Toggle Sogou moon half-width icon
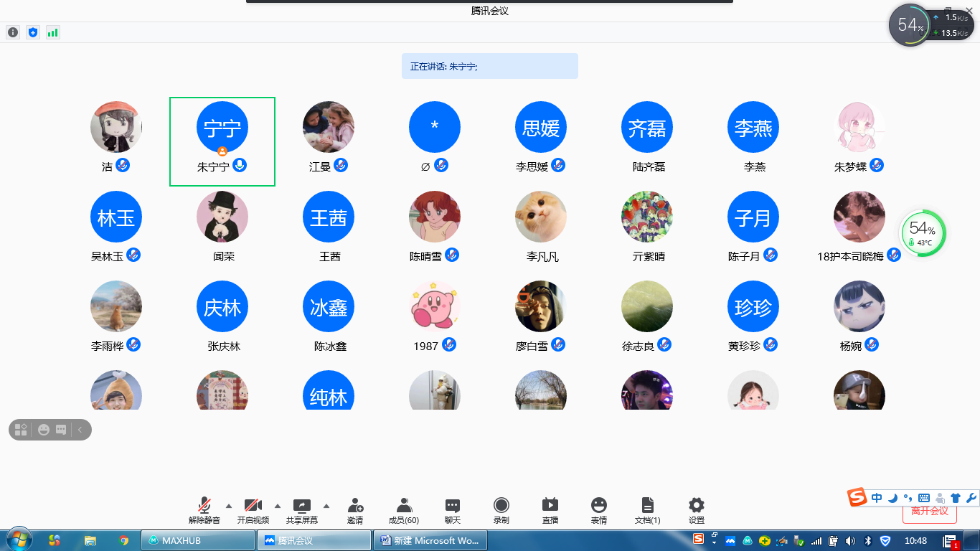The width and height of the screenshot is (980, 551). pos(892,498)
